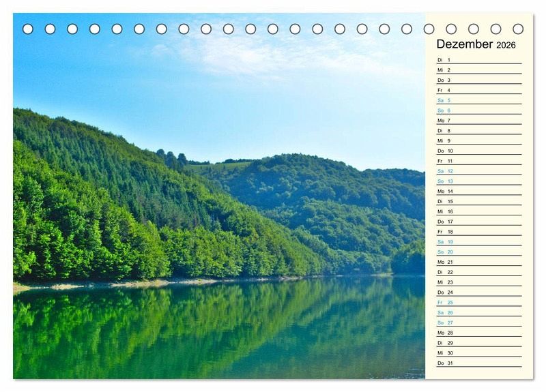The height and width of the screenshot is (392, 546).
Task: Select the Sa 26 holiday row
Action: tap(478, 312)
